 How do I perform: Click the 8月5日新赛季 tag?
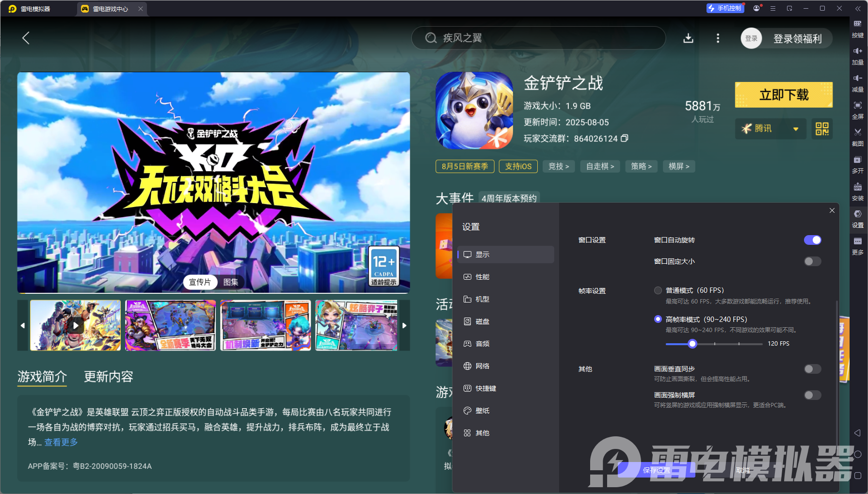pos(465,166)
